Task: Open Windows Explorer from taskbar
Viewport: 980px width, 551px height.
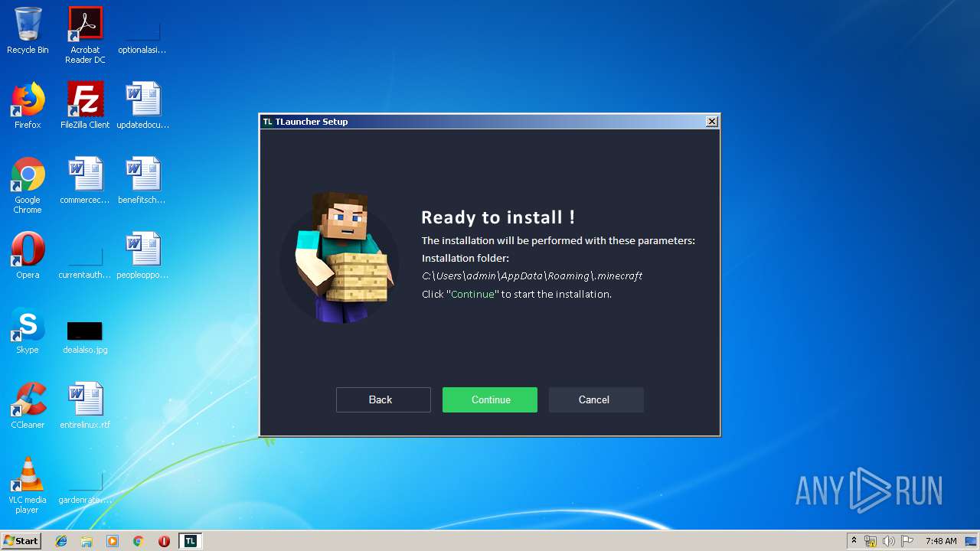Action: (87, 541)
